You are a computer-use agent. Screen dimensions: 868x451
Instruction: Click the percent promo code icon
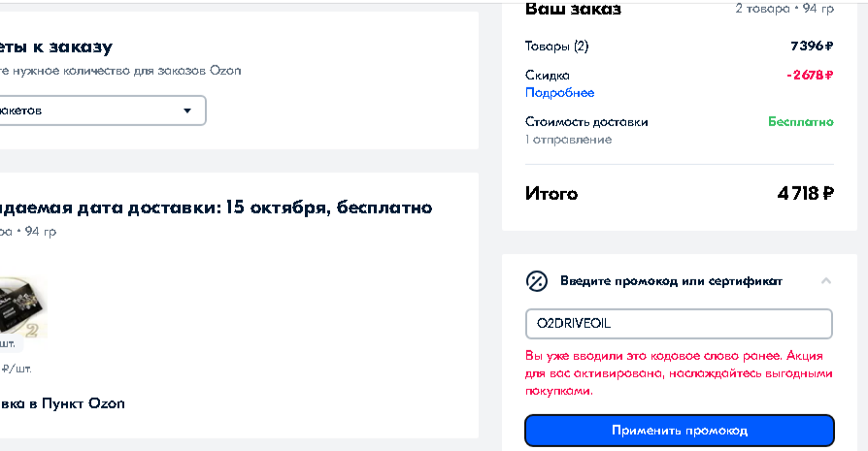536,281
